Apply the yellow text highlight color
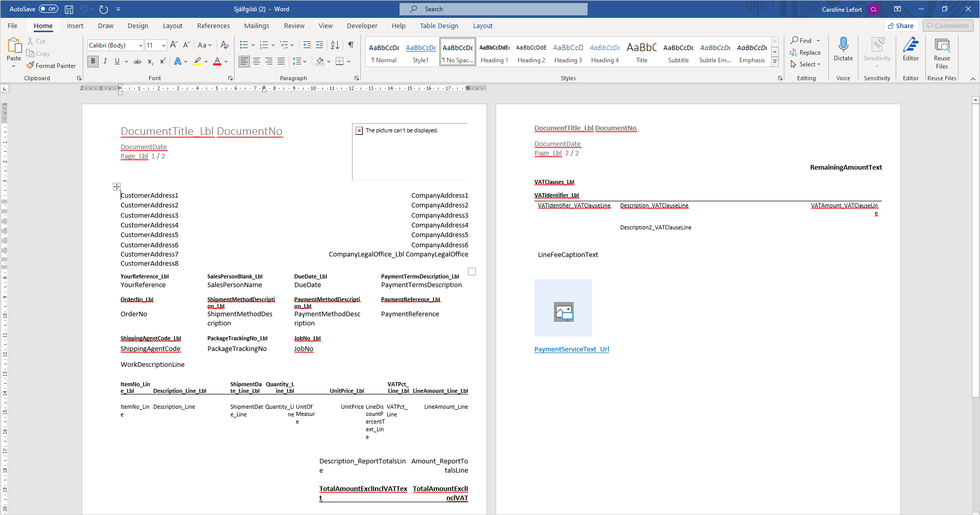The width and height of the screenshot is (980, 515). [x=197, y=61]
